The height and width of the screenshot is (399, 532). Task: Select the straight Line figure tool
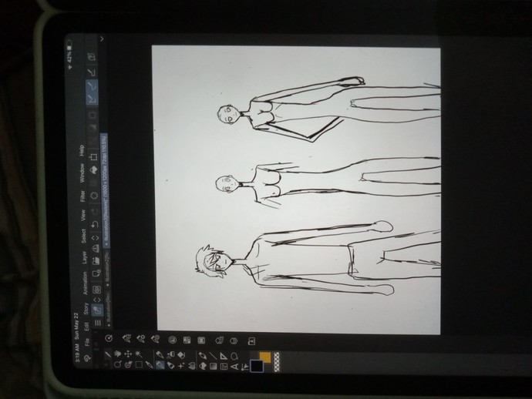coord(213,356)
